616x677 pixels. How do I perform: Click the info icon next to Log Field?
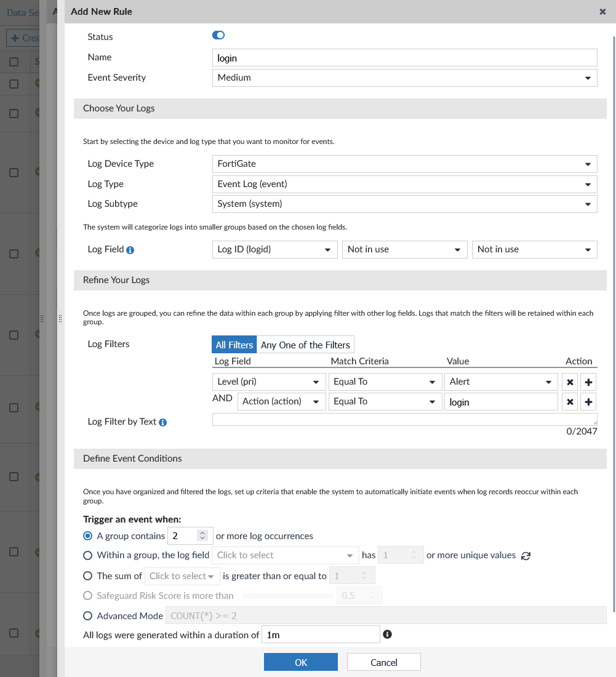130,250
